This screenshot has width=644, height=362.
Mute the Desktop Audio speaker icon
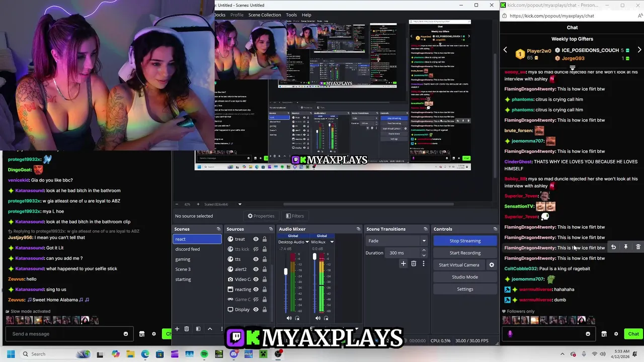point(289,318)
